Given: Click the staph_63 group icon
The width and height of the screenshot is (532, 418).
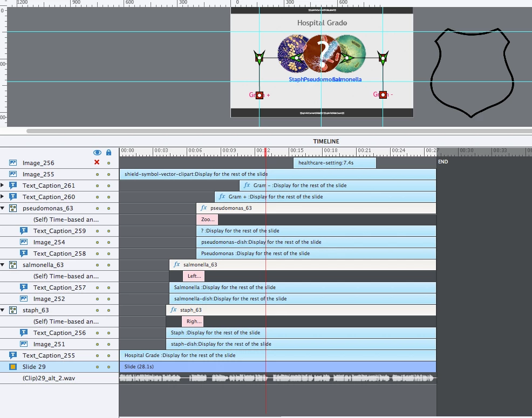Looking at the screenshot, I should [x=13, y=310].
